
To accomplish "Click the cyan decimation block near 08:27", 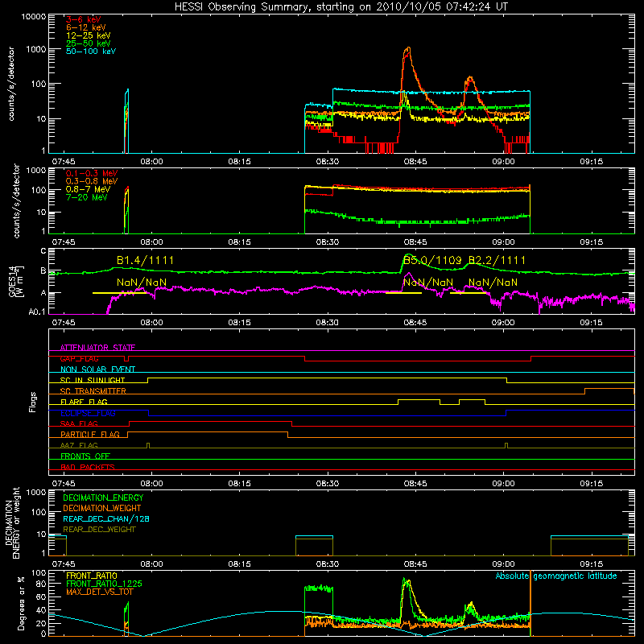I will click(314, 536).
